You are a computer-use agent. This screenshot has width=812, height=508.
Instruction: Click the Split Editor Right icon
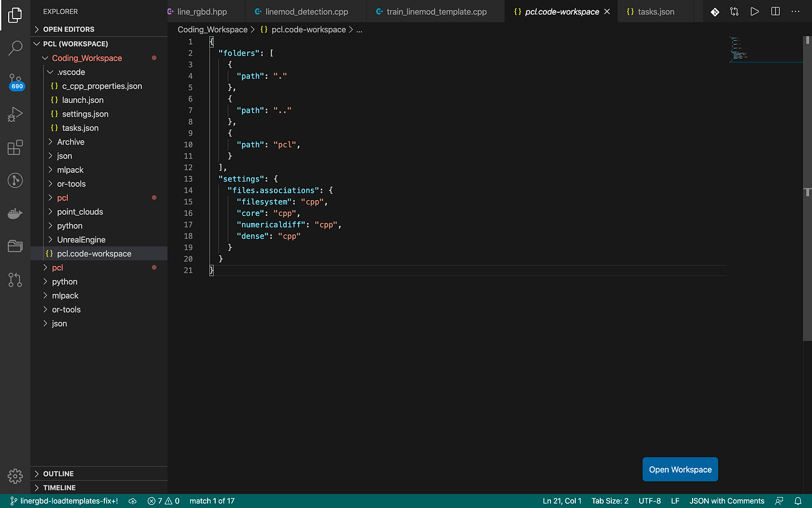point(775,12)
